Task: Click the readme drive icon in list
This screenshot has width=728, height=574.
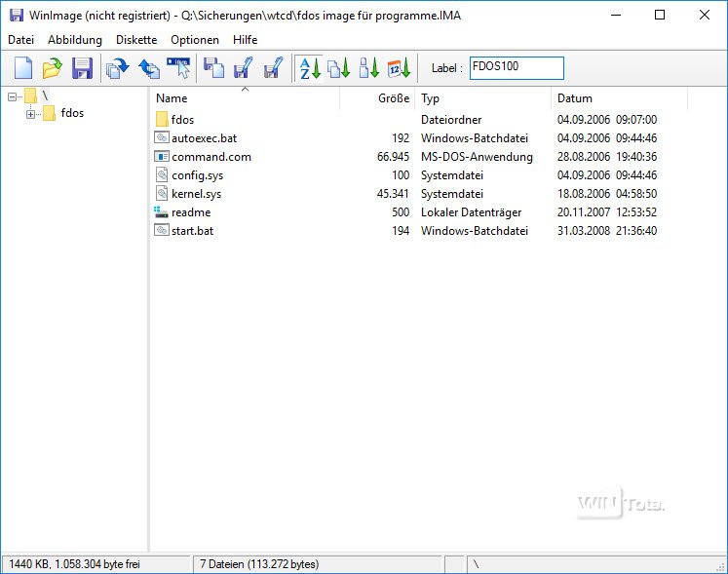Action: pos(161,212)
